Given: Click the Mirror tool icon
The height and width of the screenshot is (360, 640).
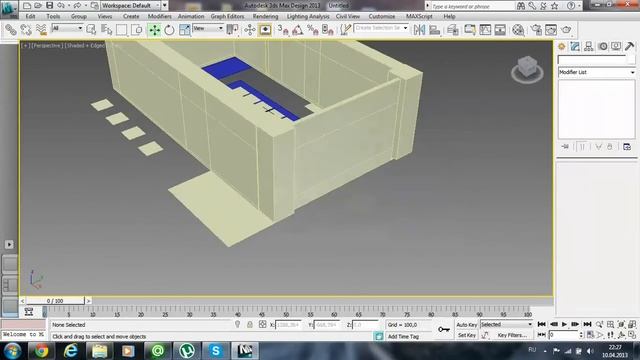Looking at the screenshot, I should click(419, 29).
